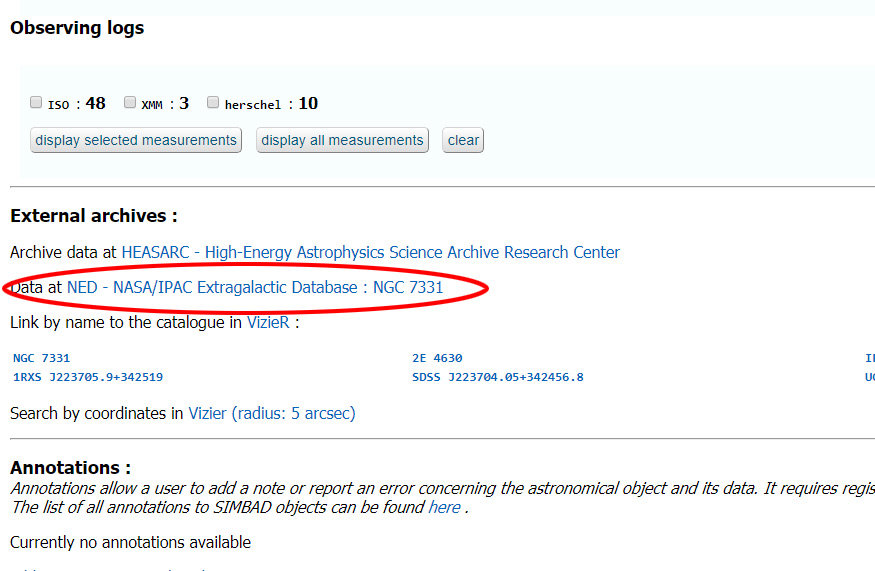
Task: Hit the clear button
Action: pyautogui.click(x=463, y=140)
